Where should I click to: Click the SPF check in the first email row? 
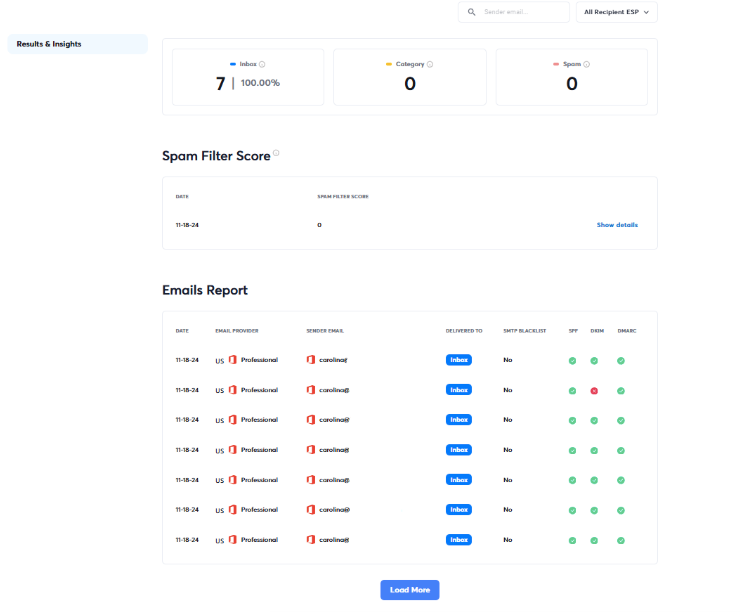click(x=572, y=360)
